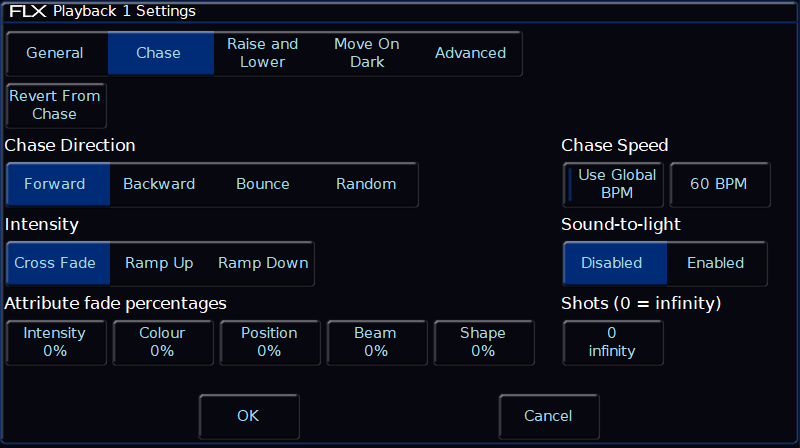
Task: Edit Intensity fade percentage field
Action: click(x=55, y=342)
